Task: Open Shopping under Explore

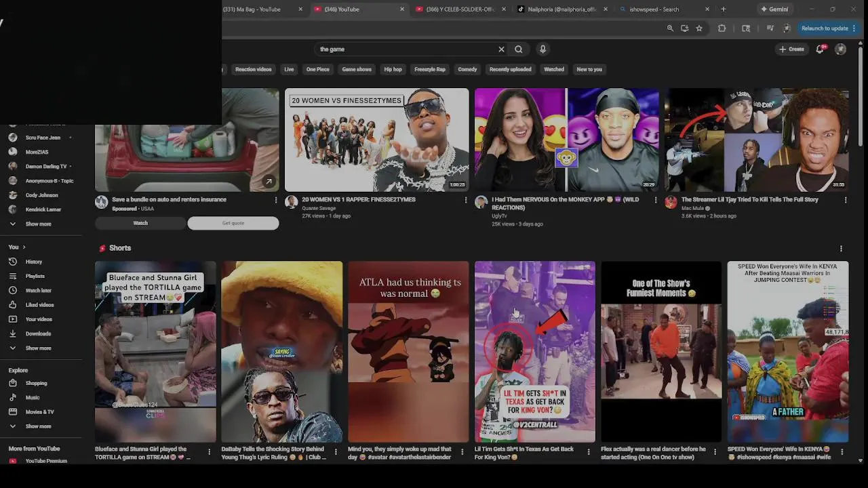Action: tap(36, 383)
